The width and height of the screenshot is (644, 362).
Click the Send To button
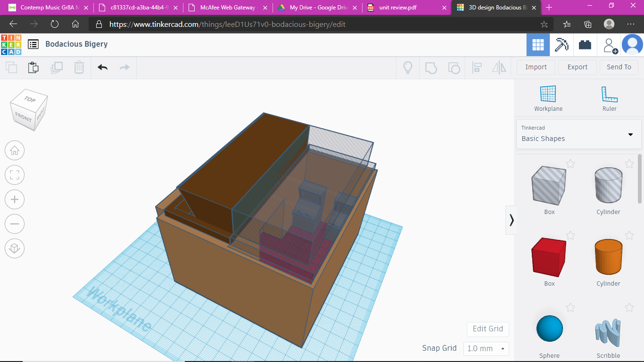619,67
